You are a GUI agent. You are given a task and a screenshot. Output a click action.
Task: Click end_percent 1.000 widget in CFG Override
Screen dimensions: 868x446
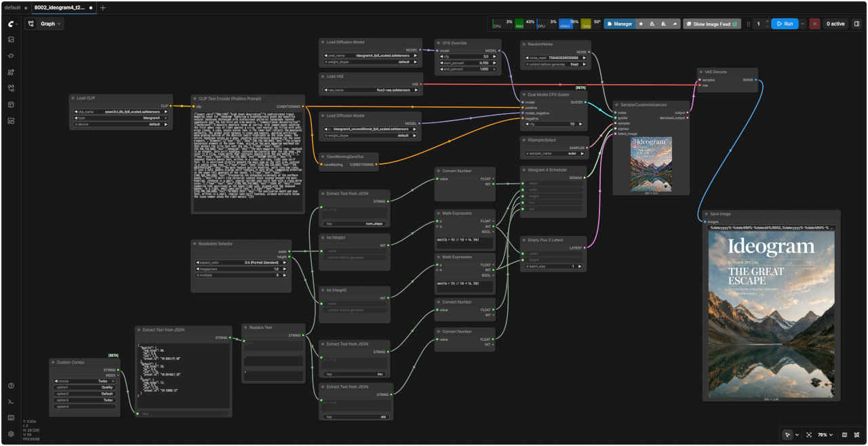(x=467, y=69)
